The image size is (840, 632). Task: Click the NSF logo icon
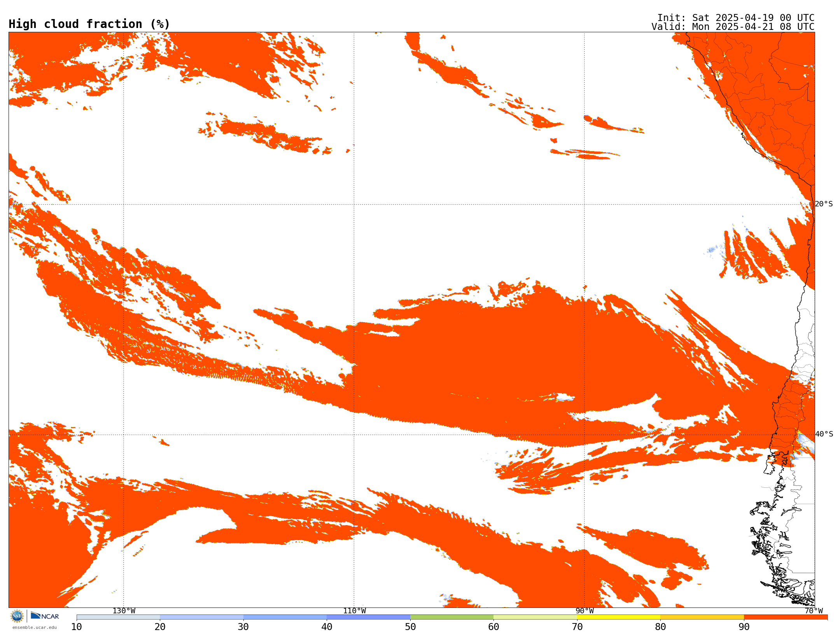[x=17, y=616]
